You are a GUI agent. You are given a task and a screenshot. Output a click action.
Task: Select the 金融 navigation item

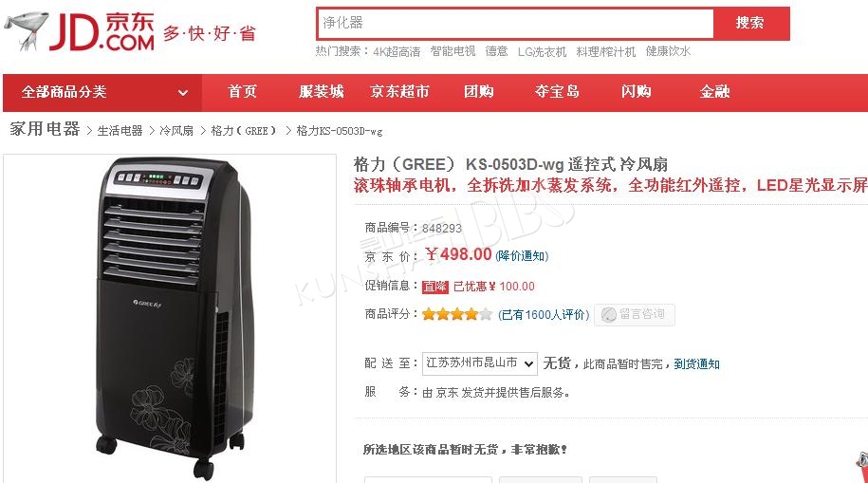(x=714, y=91)
